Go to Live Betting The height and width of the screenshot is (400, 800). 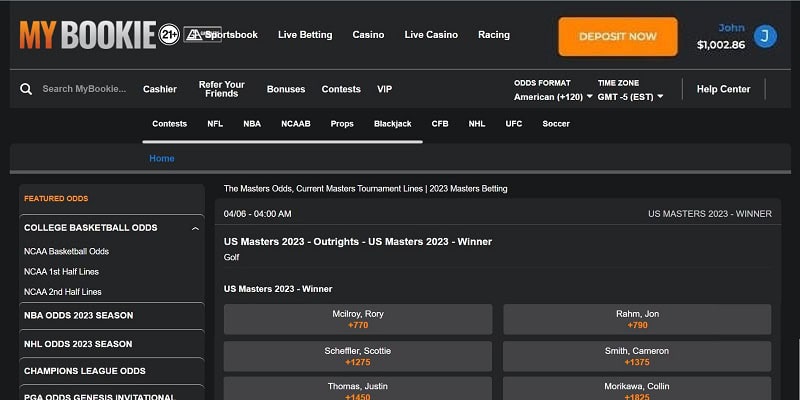305,35
